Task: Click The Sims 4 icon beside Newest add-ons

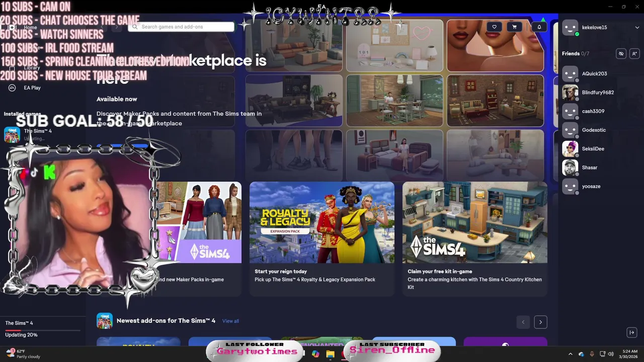Action: tap(105, 321)
